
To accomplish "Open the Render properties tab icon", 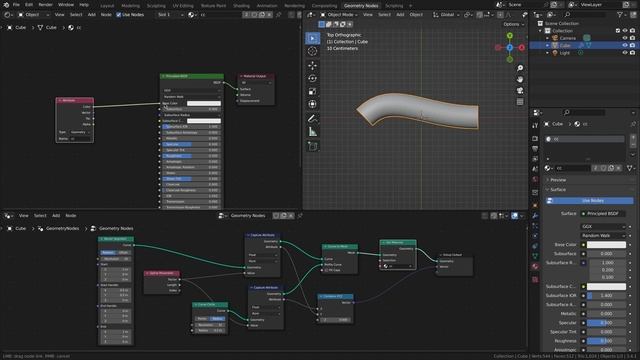I will [535, 139].
